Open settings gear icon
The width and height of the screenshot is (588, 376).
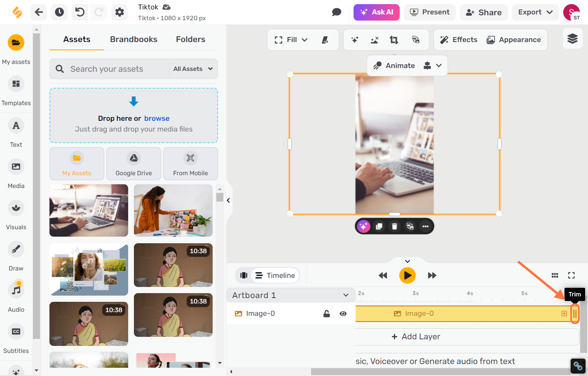[119, 12]
